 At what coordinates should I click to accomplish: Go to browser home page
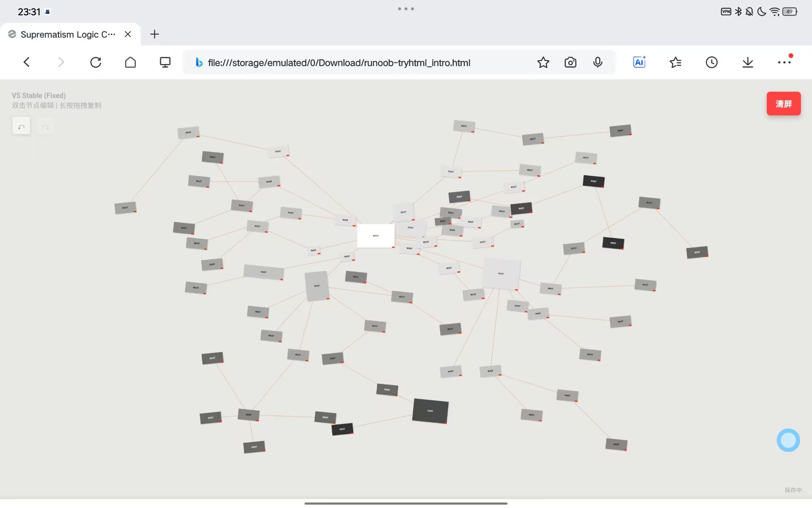click(x=130, y=63)
